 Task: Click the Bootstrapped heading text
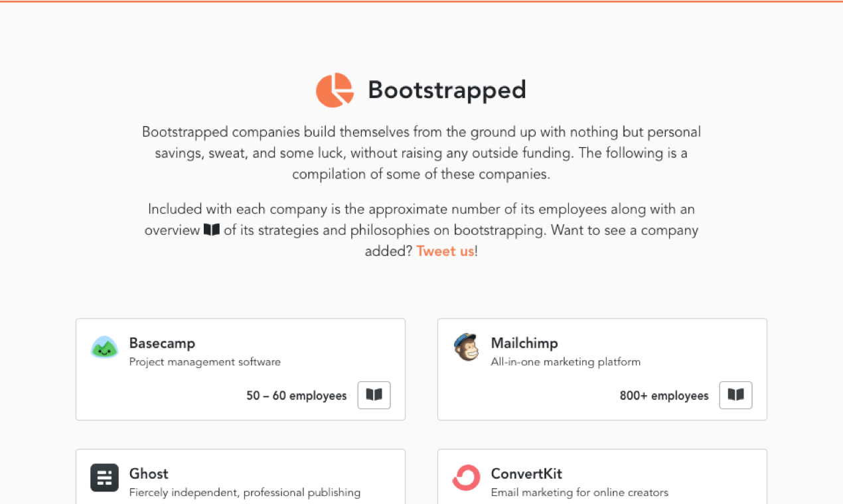tap(446, 90)
